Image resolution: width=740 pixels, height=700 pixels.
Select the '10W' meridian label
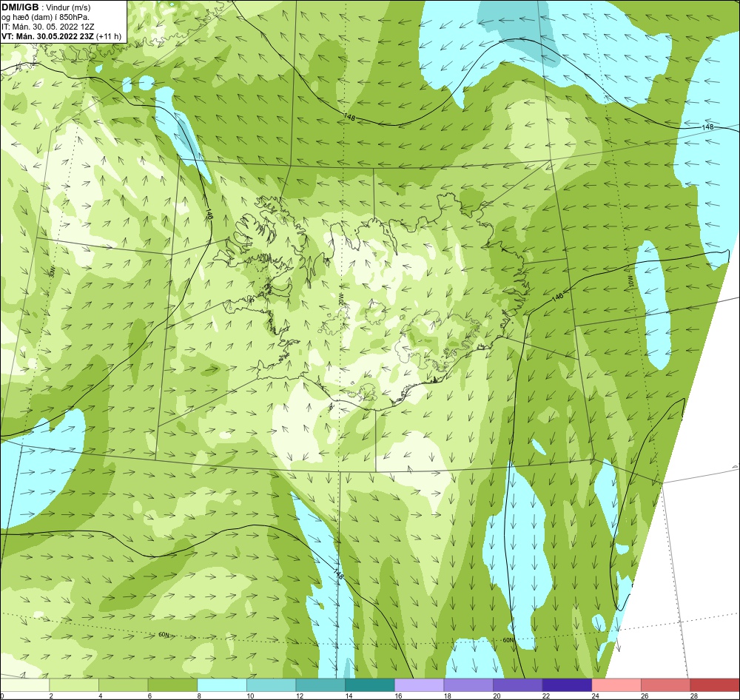pos(630,281)
